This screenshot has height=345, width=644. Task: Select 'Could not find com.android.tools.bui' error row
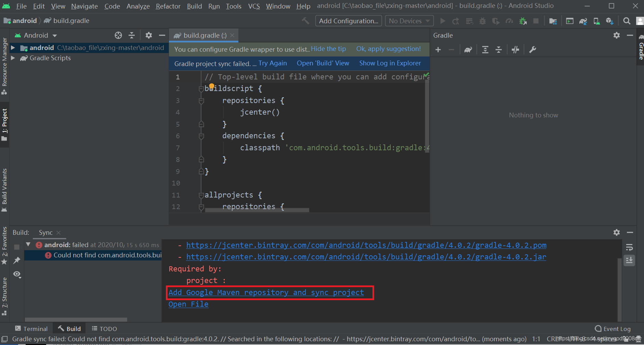click(x=93, y=255)
